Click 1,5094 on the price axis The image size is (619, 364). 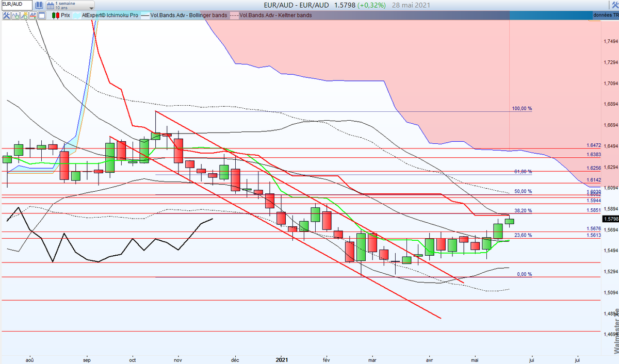pyautogui.click(x=611, y=292)
